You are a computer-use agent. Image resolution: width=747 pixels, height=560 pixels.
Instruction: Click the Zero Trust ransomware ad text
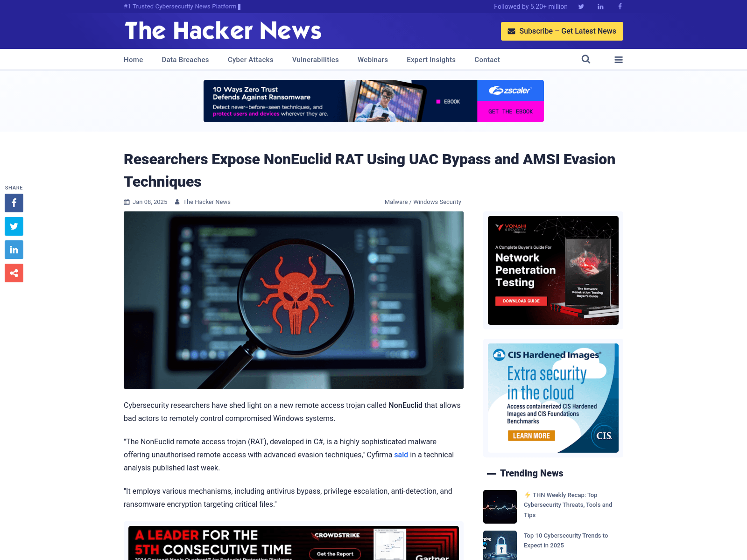pos(271,101)
